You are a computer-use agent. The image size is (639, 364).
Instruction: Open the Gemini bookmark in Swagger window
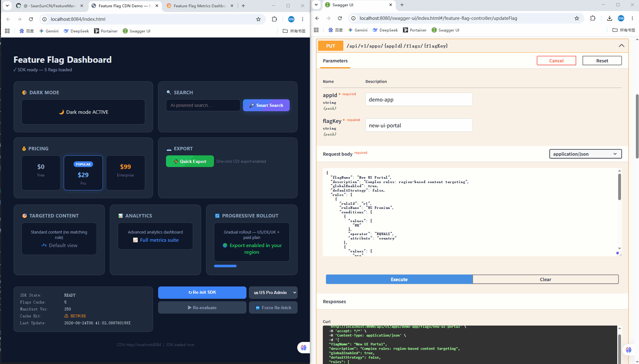(358, 30)
